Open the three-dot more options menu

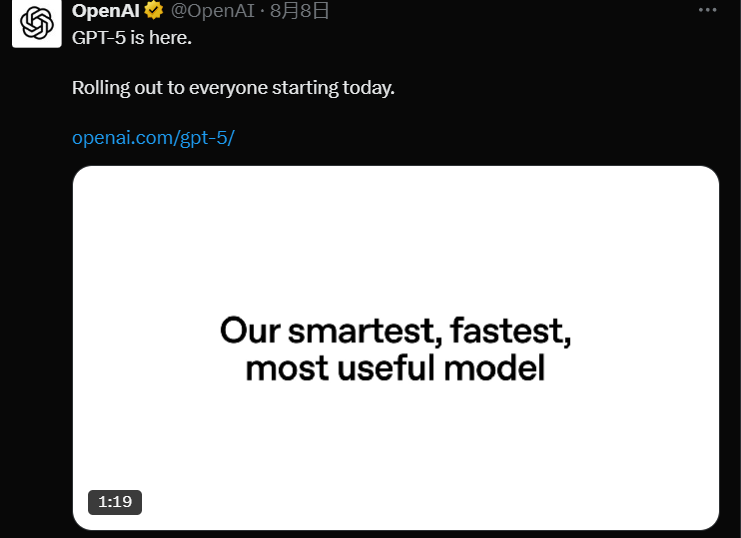[x=707, y=10]
